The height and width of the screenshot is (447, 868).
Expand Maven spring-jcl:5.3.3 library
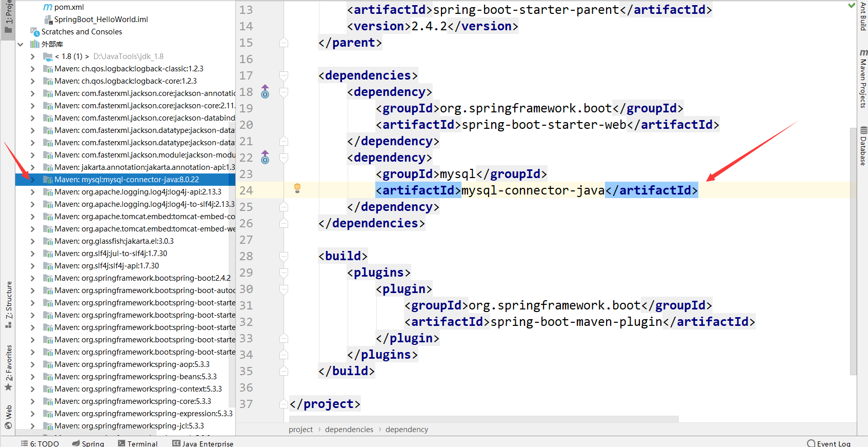(33, 426)
